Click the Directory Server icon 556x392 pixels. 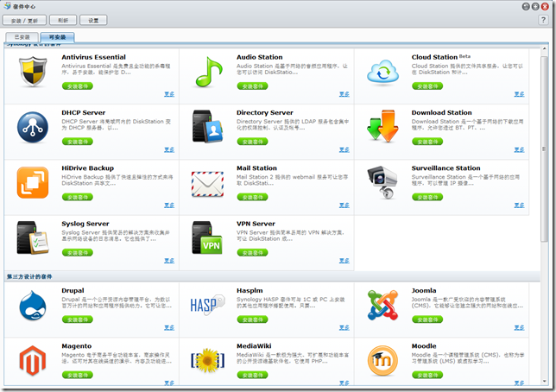(207, 126)
